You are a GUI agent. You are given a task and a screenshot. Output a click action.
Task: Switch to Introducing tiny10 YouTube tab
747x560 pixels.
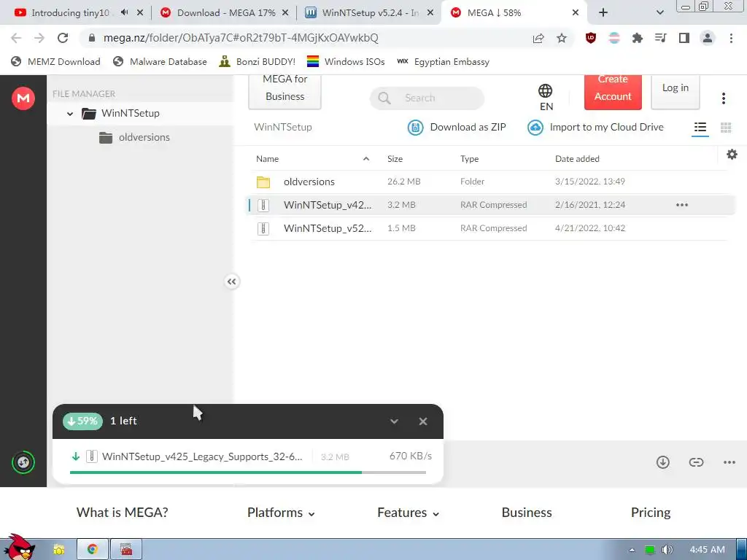coord(70,13)
